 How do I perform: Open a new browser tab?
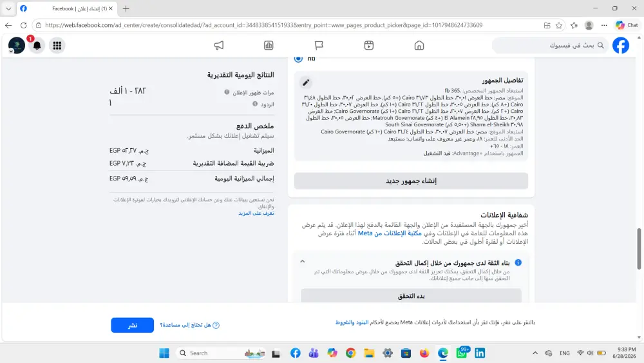[126, 8]
